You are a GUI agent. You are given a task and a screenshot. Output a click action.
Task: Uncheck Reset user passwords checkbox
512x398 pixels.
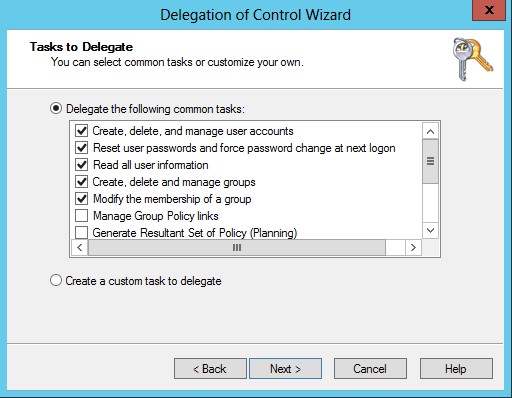(x=82, y=148)
